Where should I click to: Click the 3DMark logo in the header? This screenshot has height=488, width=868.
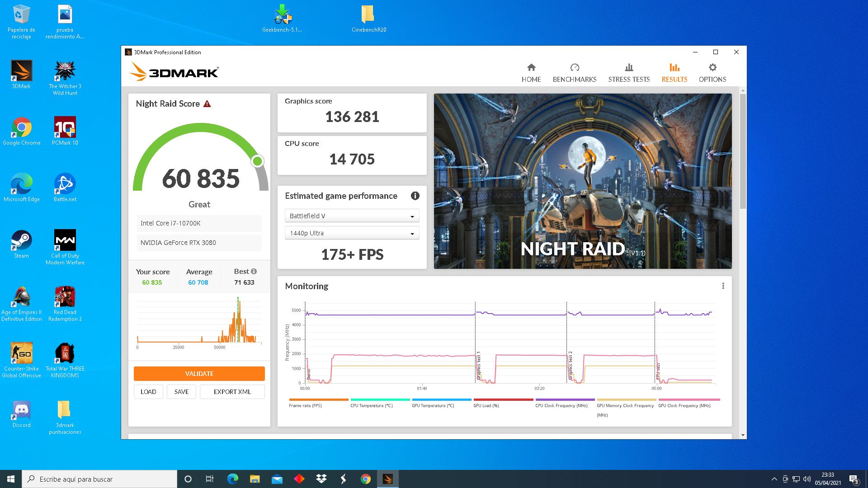click(174, 72)
